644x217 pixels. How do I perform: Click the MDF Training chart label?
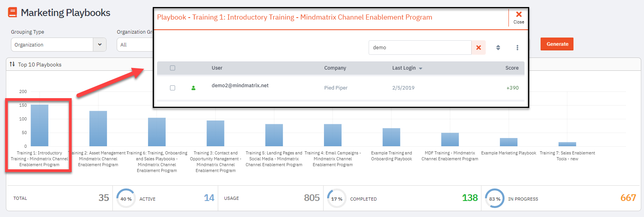pos(450,156)
